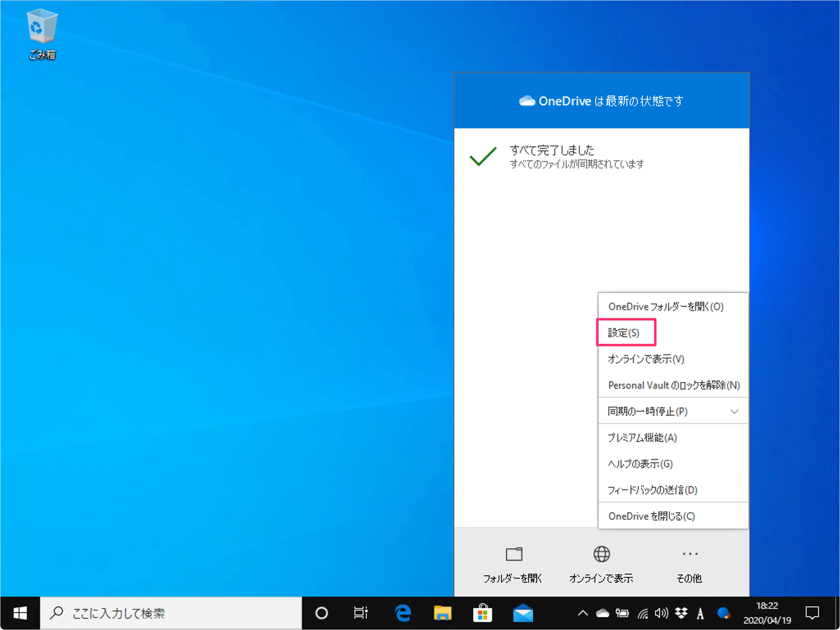This screenshot has height=630, width=840.
Task: Click the Windows Start button
Action: [x=20, y=613]
